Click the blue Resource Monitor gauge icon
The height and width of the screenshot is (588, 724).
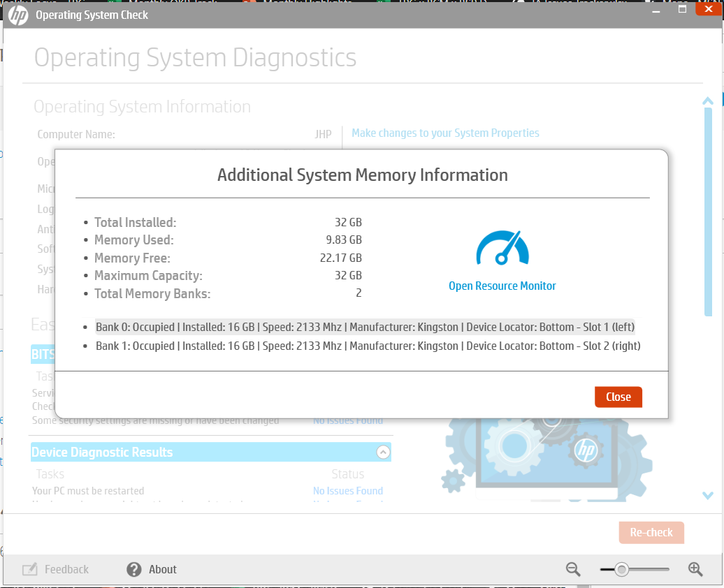[x=500, y=247]
